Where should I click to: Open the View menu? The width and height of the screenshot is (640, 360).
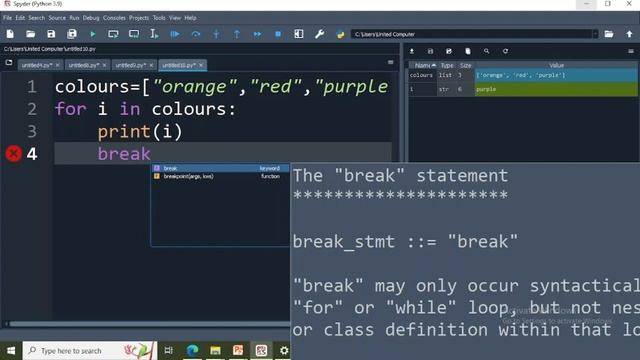click(175, 18)
